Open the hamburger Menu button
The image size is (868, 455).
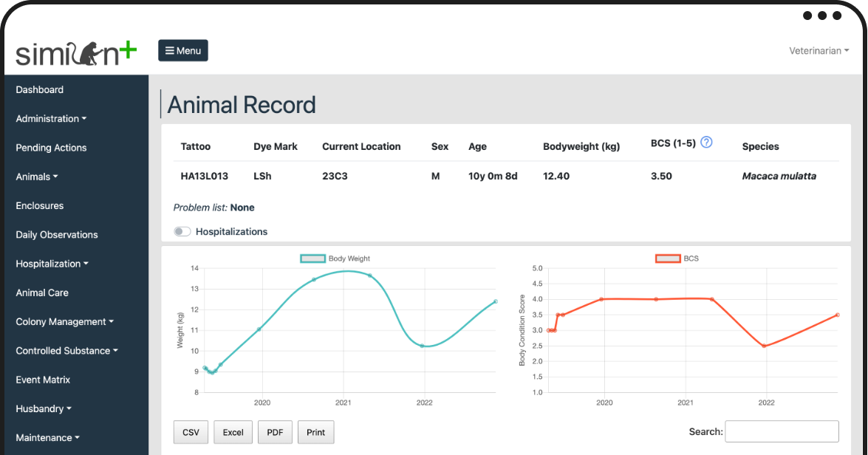coord(183,50)
